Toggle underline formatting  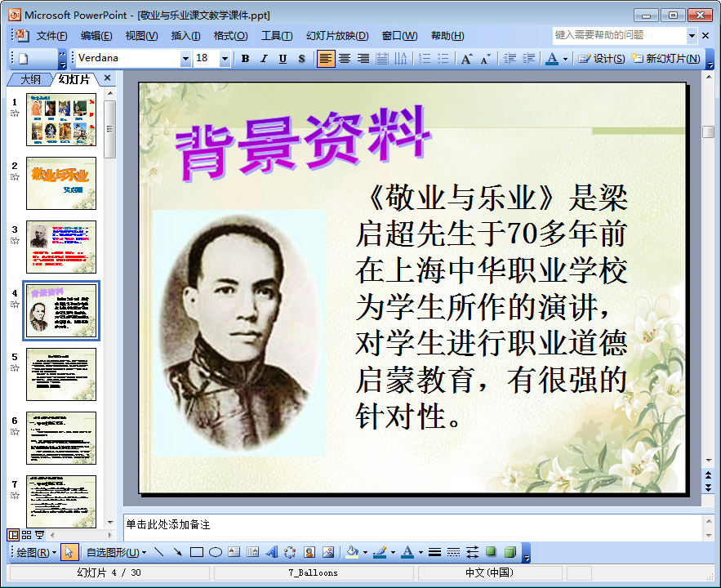coord(283,58)
